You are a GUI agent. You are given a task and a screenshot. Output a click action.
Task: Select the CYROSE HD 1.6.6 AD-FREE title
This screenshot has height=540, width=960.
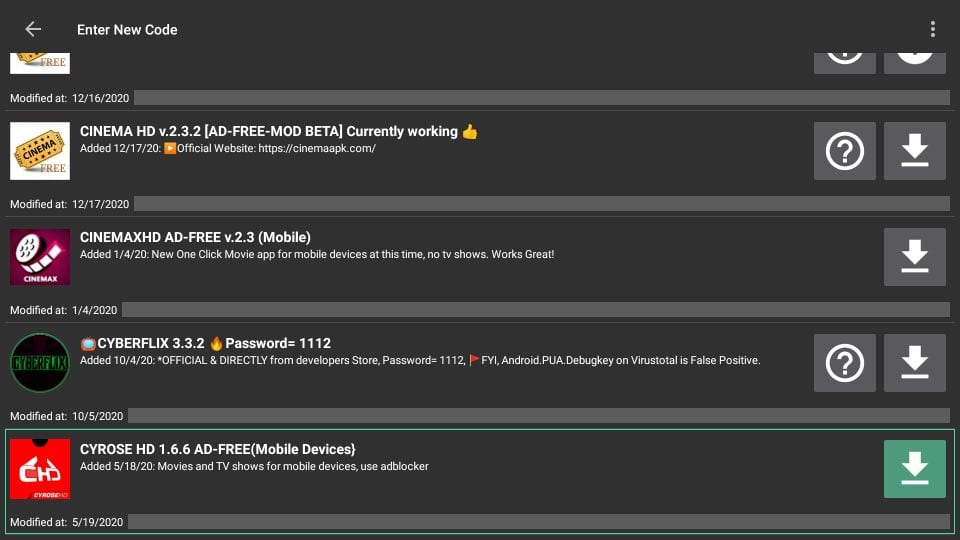(217, 449)
